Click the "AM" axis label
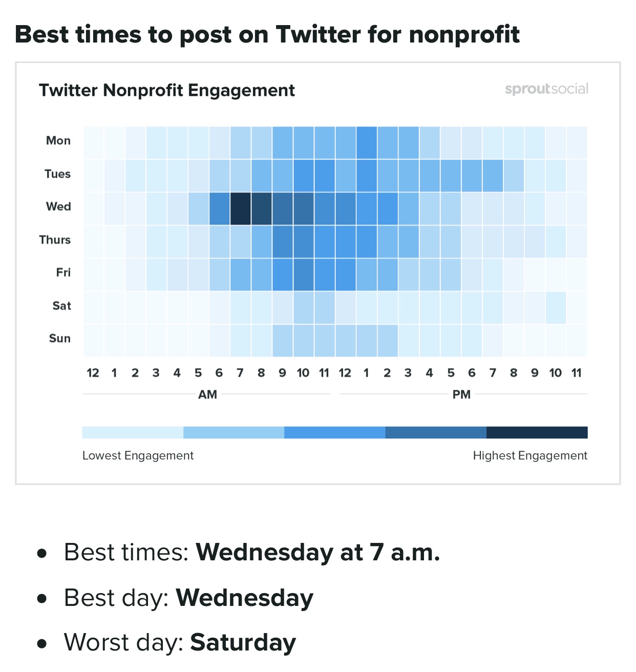Viewport: 636px width, 672px height. pos(207,394)
